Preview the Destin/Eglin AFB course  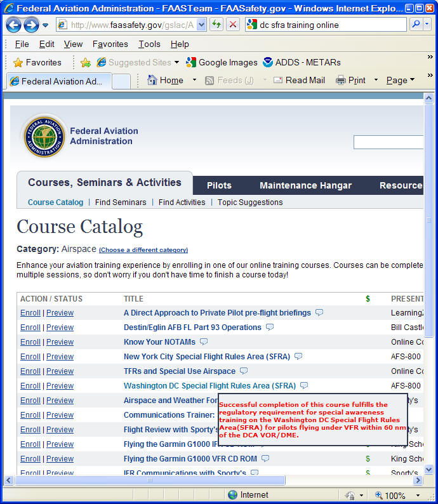[60, 327]
